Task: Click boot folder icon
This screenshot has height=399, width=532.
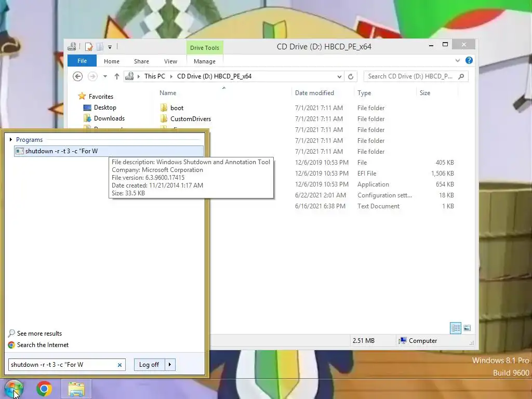Action: tap(164, 108)
